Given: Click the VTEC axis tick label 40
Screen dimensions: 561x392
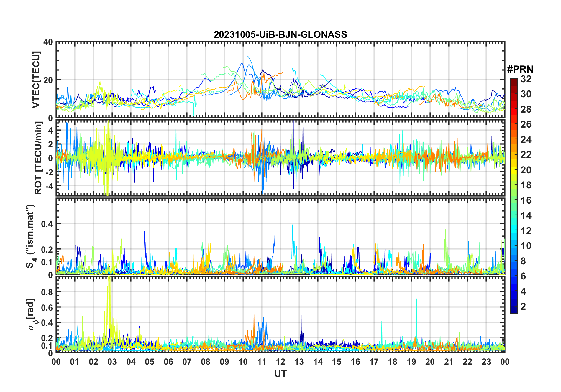Looking at the screenshot, I should [48, 42].
